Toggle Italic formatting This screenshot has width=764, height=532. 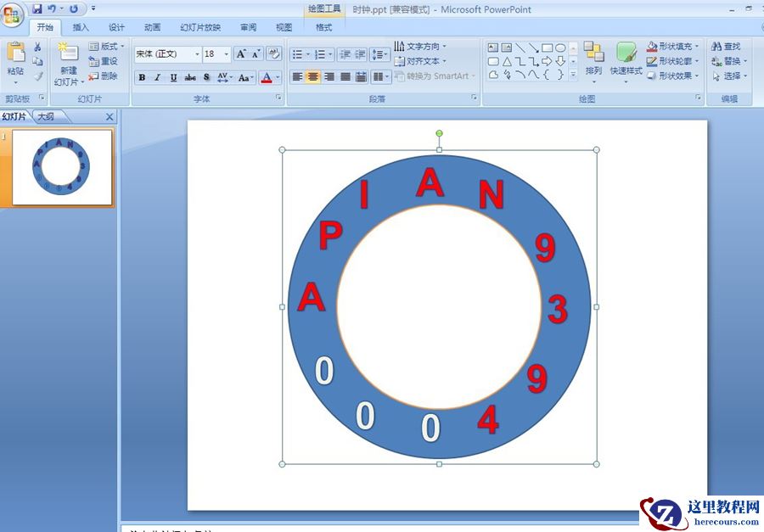click(157, 77)
